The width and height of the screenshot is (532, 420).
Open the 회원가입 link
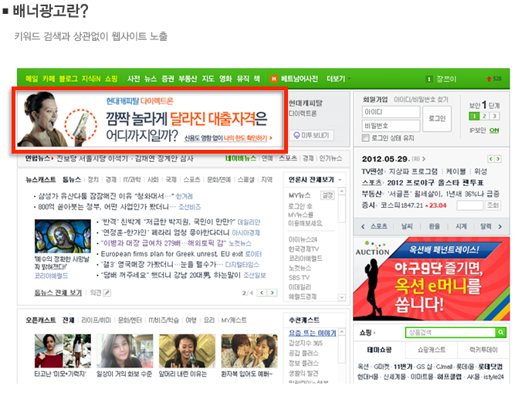pos(375,100)
